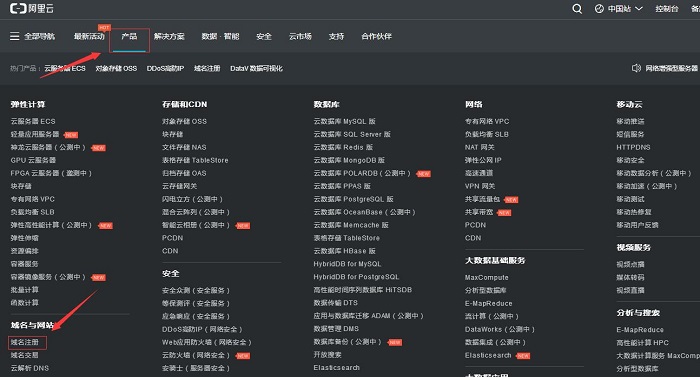Open 云数据库 Redis 版 link
700x377 pixels.
pyautogui.click(x=343, y=147)
